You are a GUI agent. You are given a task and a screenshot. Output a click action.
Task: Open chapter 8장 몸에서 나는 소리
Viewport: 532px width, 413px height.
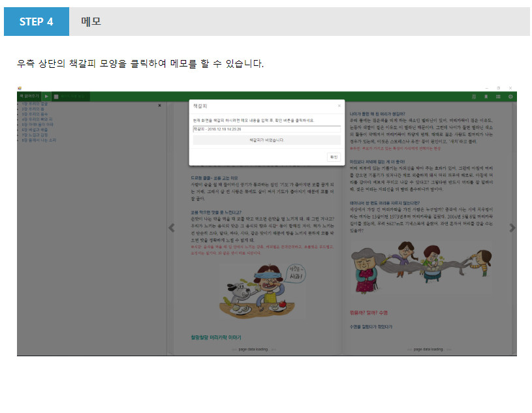38,140
